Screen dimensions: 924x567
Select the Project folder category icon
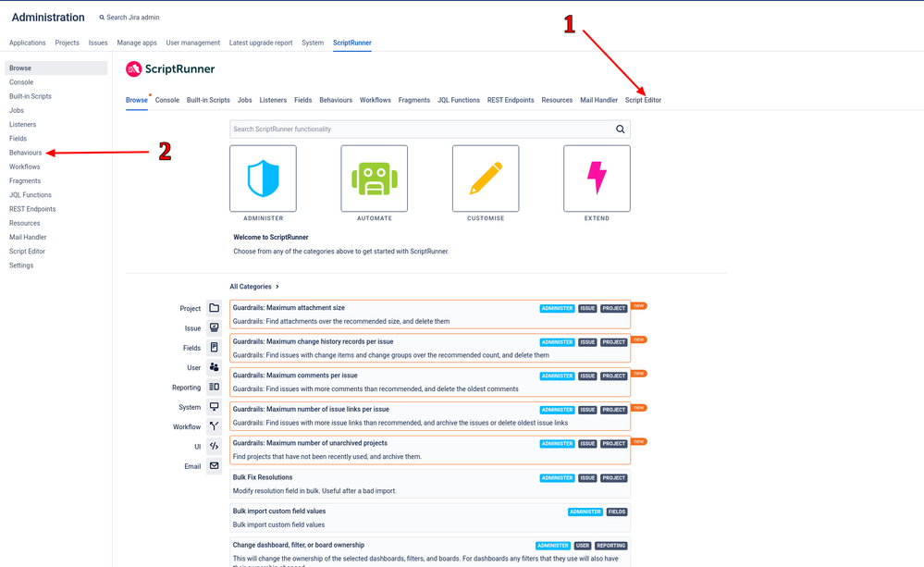tap(214, 308)
